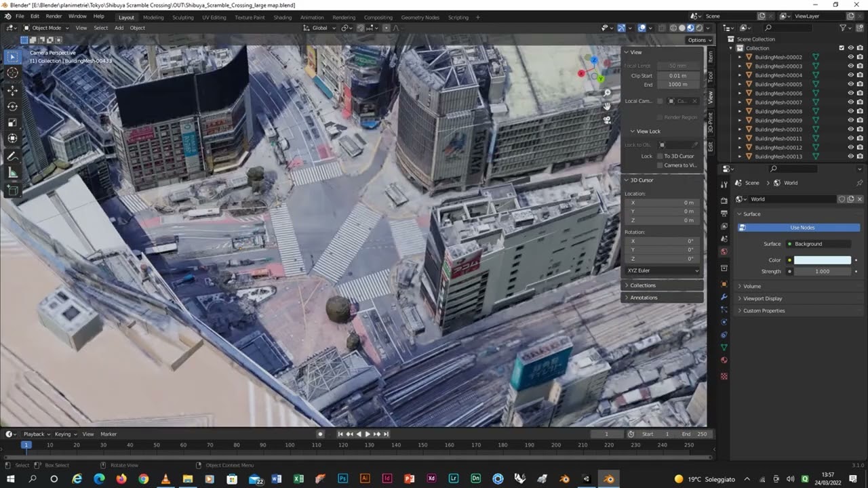
Task: Open the File menu
Action: point(20,16)
